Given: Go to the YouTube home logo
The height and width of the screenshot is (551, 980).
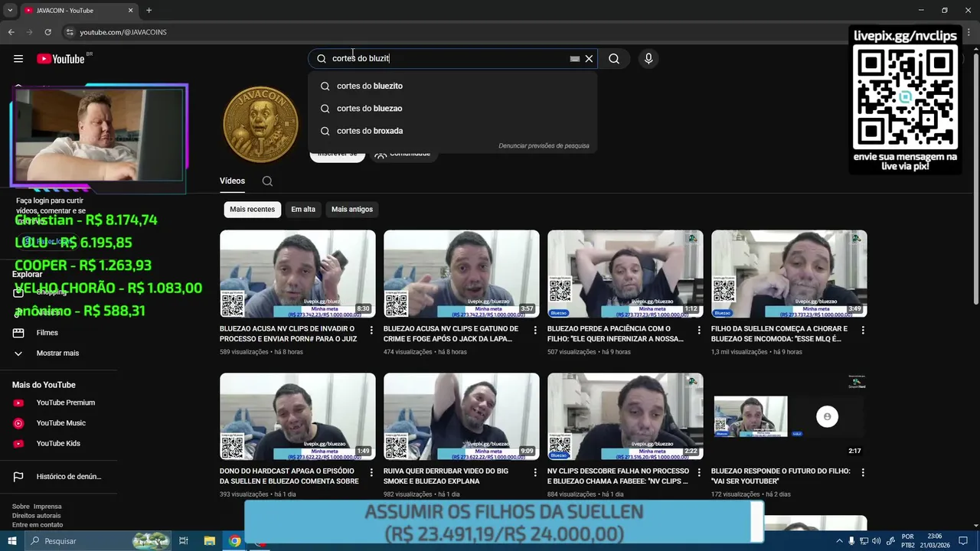Looking at the screenshot, I should 60,59.
